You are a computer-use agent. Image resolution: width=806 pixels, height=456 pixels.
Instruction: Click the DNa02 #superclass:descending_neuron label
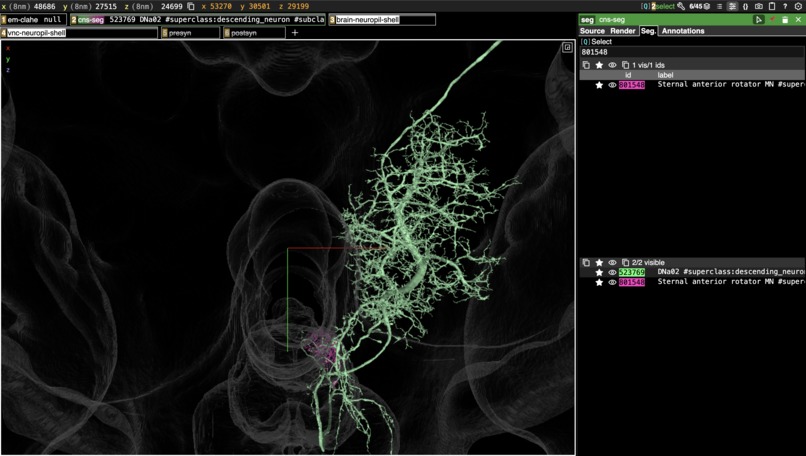pos(731,272)
